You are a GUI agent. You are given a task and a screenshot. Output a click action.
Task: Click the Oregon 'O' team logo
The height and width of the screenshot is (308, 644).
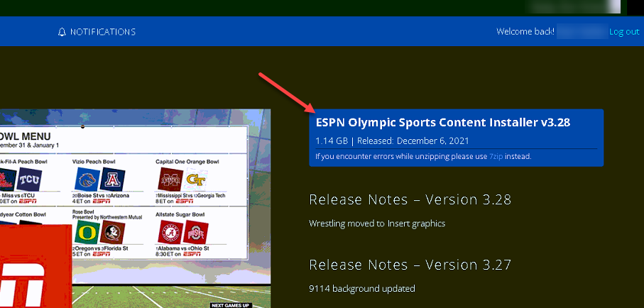[85, 232]
